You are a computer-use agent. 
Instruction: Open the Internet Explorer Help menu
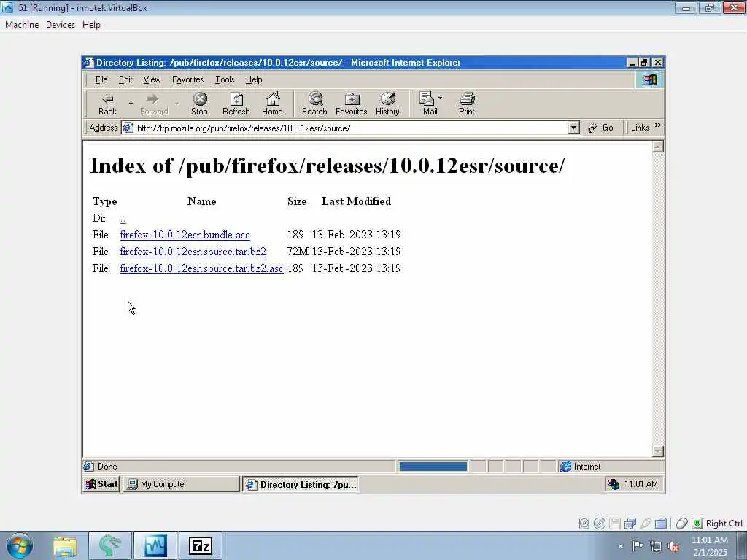click(x=254, y=79)
